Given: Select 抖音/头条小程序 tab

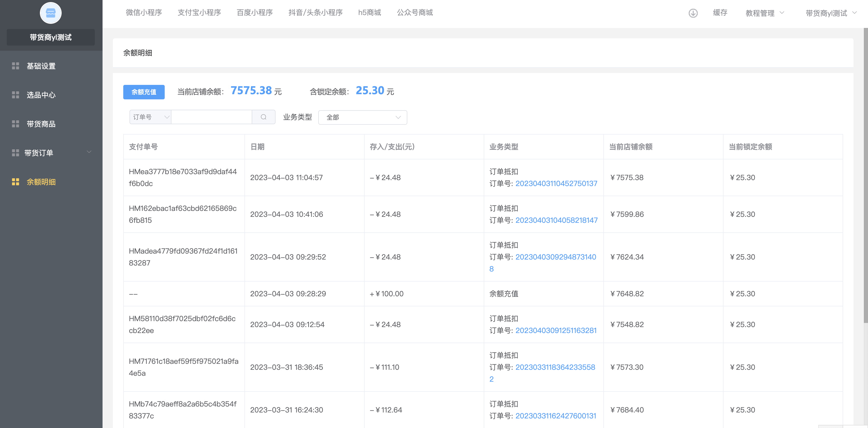Looking at the screenshot, I should (x=315, y=12).
